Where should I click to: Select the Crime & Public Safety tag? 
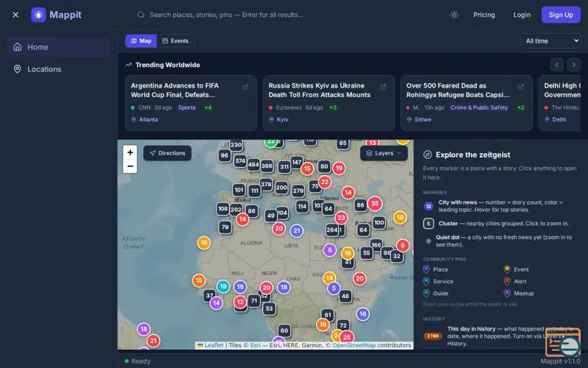click(479, 107)
